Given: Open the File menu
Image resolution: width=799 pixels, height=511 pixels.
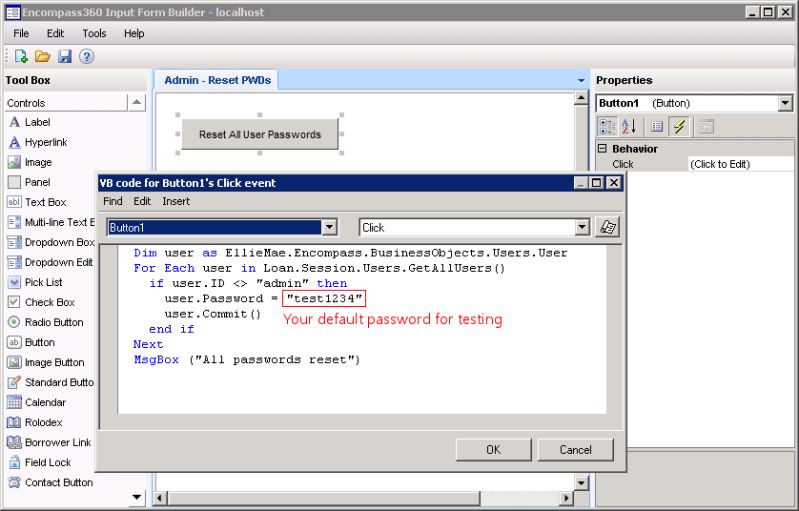Looking at the screenshot, I should (x=21, y=34).
